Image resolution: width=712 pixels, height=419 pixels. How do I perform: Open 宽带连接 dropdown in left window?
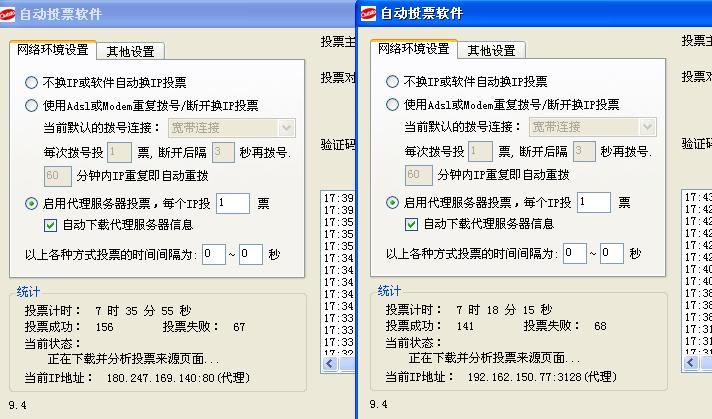coord(232,128)
